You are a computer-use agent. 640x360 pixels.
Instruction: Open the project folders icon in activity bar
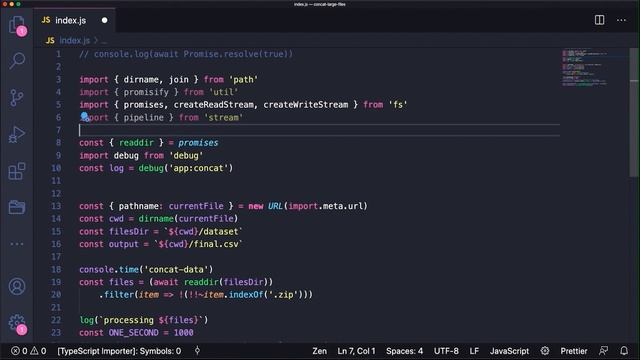click(17, 207)
